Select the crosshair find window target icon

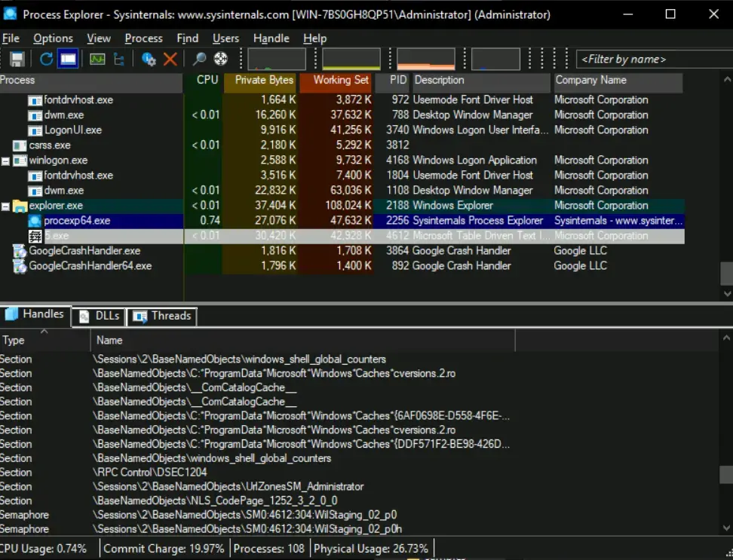pos(221,59)
